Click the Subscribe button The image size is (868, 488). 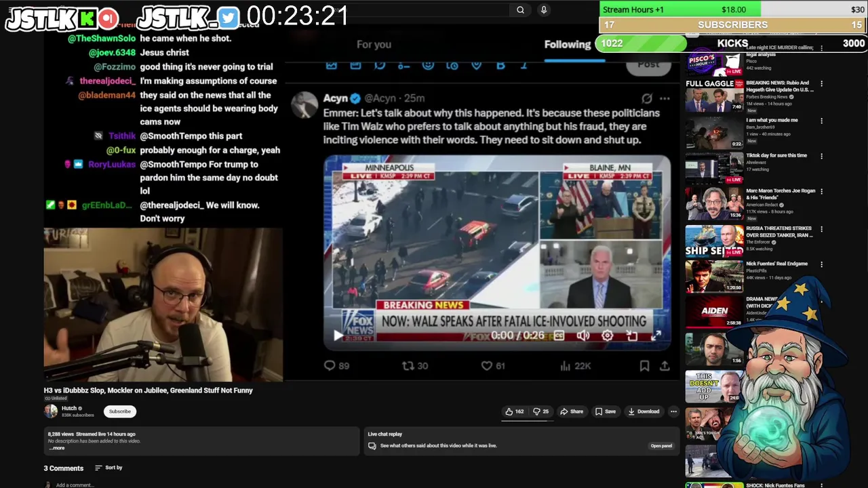120,411
